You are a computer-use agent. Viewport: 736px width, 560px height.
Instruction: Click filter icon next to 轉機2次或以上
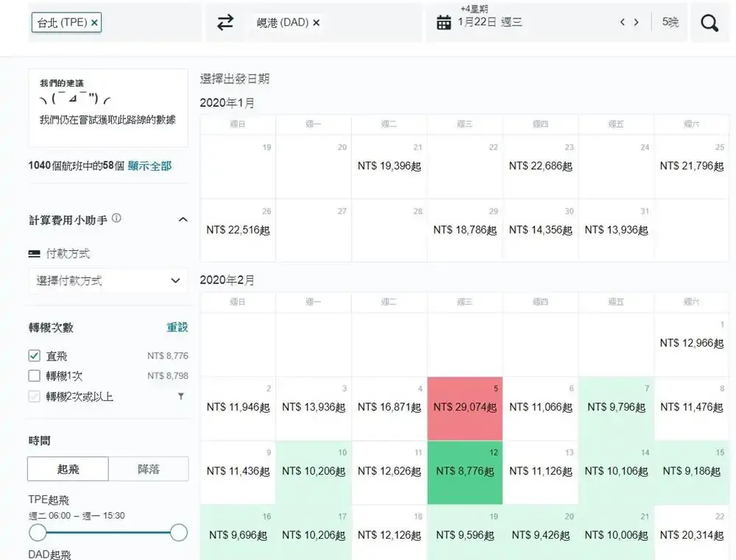pos(181,397)
